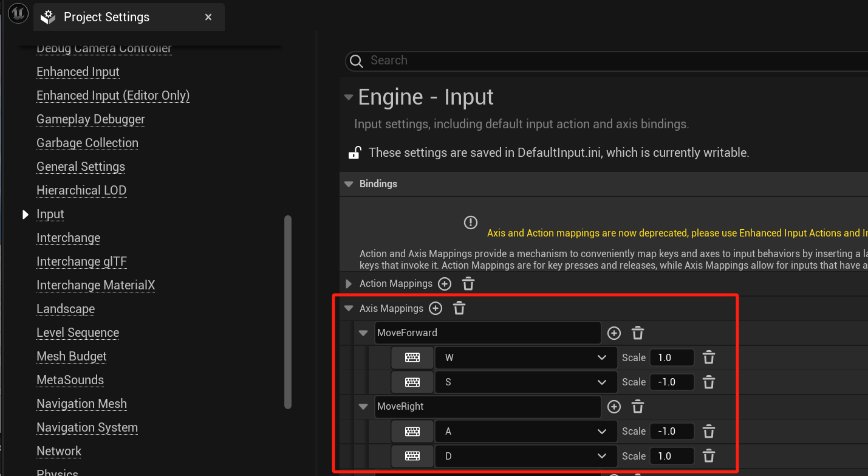Click the key selector keyboard icon for D
This screenshot has width=868, height=476.
[412, 456]
